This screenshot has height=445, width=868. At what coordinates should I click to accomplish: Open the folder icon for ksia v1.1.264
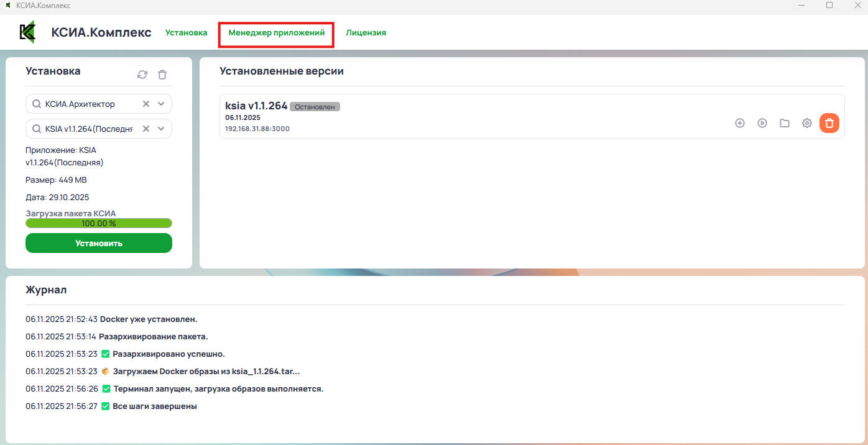785,123
